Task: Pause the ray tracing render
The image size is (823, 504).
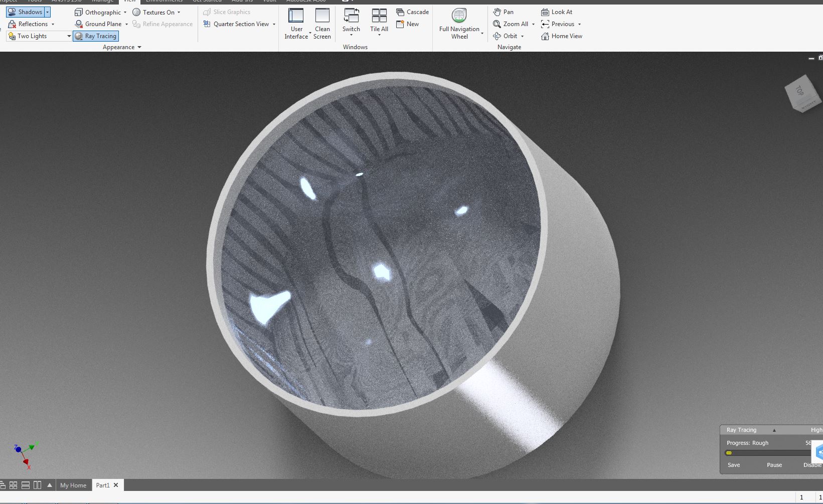Action: 774,465
